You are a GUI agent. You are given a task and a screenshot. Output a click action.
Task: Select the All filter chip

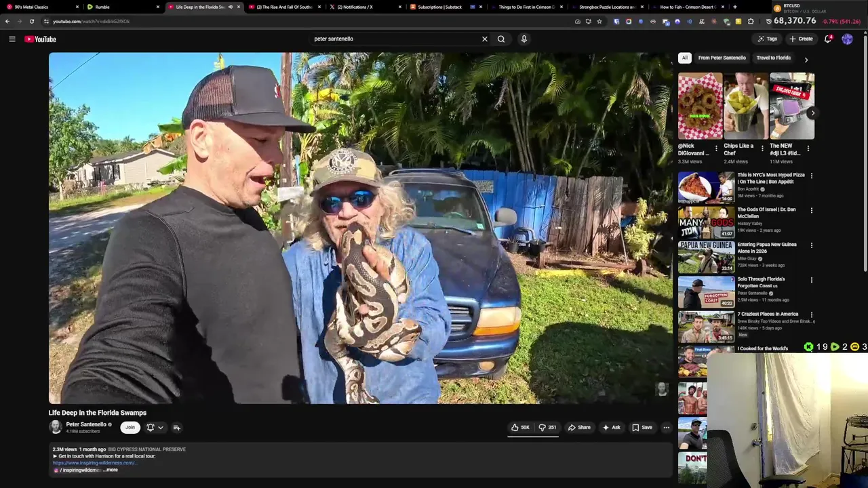coord(685,58)
